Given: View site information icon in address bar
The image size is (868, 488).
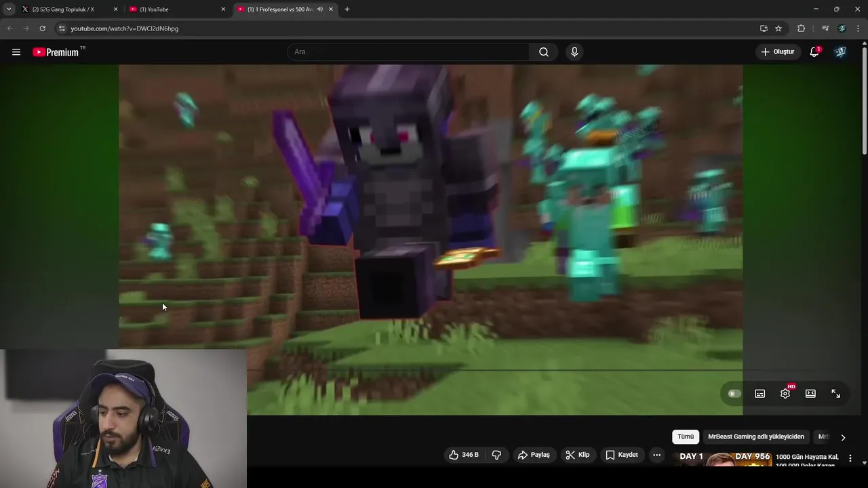Looking at the screenshot, I should (62, 28).
